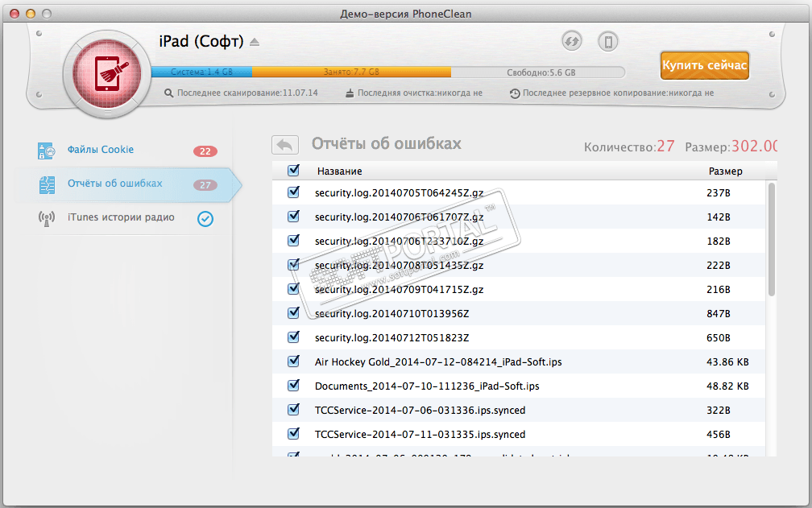The width and height of the screenshot is (812, 508).
Task: Click the iPad (Софт) device name
Action: tap(201, 41)
